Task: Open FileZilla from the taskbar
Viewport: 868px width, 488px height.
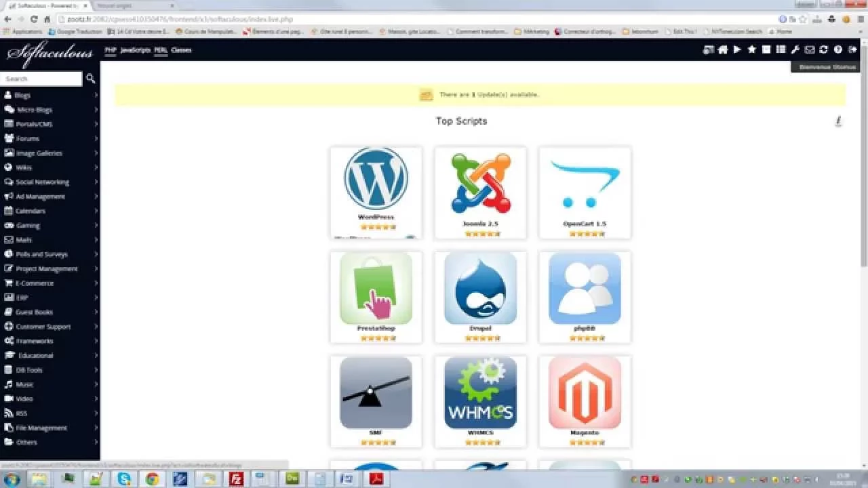Action: click(236, 479)
